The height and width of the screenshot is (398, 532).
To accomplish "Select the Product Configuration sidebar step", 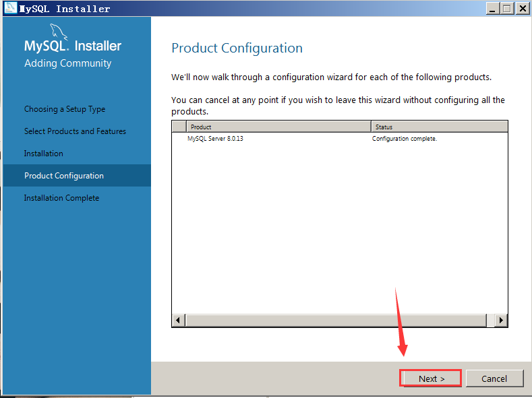I will point(77,176).
